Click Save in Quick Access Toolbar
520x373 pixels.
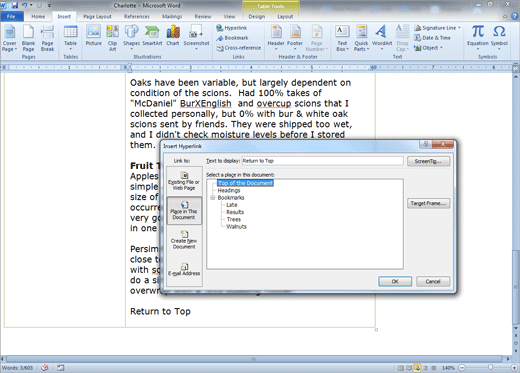(14, 5)
